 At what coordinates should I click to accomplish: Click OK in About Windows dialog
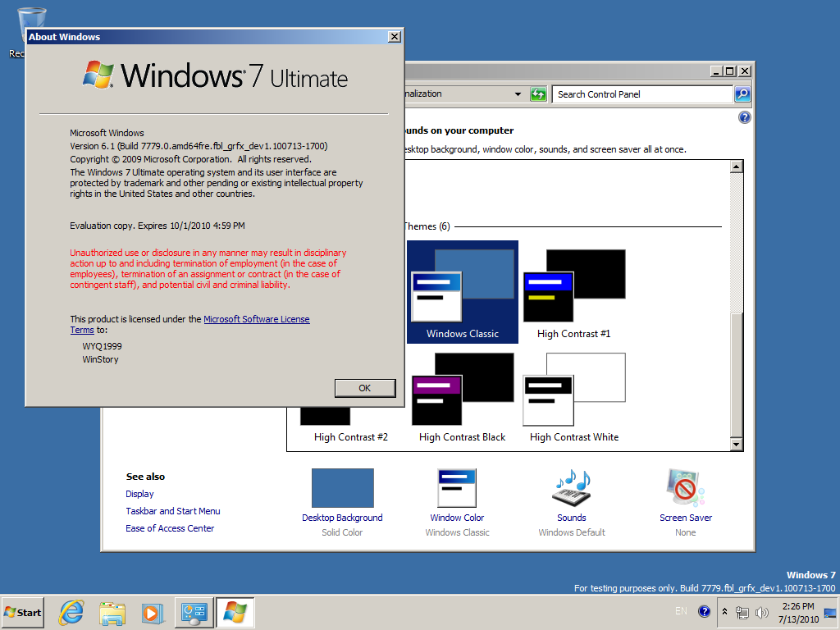tap(365, 388)
